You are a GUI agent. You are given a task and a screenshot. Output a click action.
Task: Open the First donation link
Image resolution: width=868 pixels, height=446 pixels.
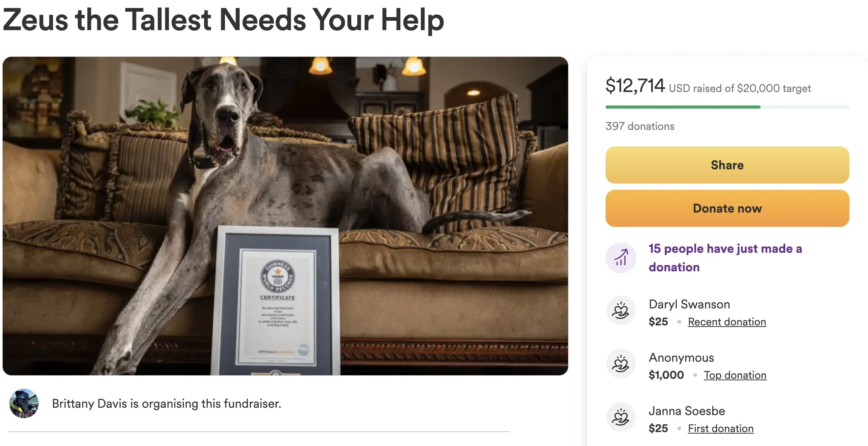pos(720,429)
